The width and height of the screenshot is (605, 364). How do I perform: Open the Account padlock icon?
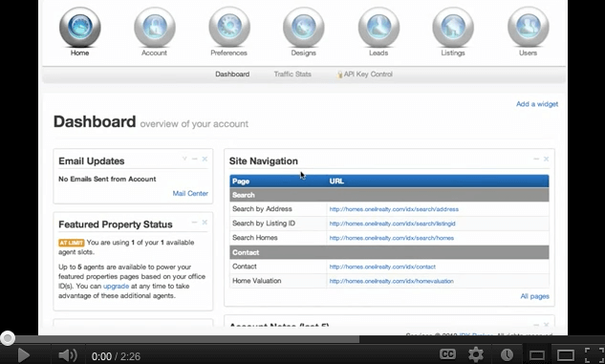(155, 27)
